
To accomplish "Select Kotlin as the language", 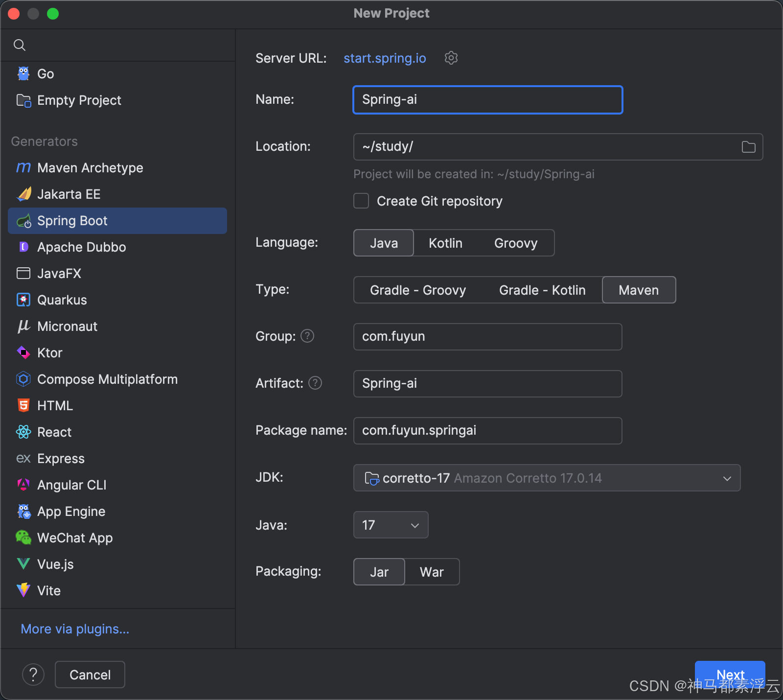I will click(x=445, y=243).
